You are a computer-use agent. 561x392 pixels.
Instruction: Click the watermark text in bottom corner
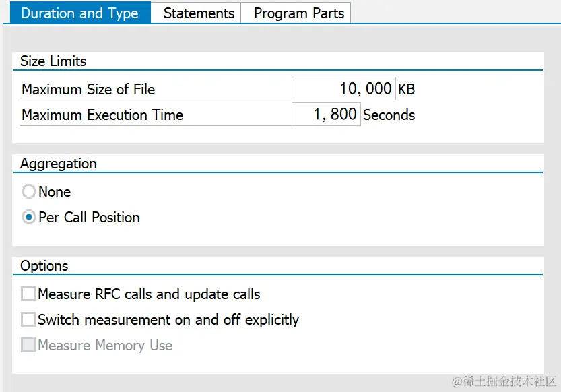coord(504,382)
